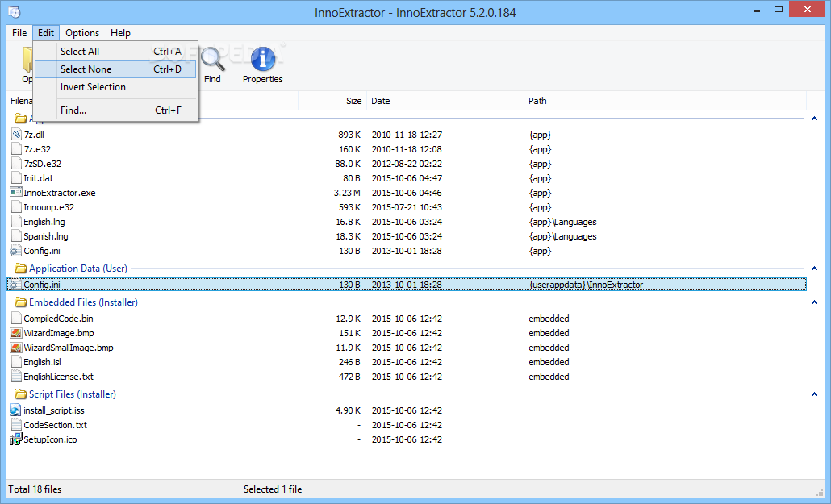Close the InnoExtractor window
This screenshot has height=504, width=831.
pyautogui.click(x=807, y=10)
